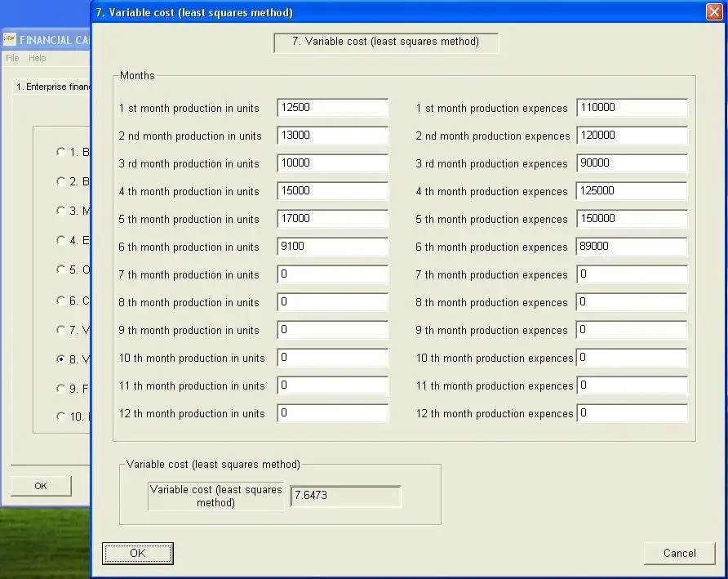Click 6th month production expences field

tap(632, 247)
